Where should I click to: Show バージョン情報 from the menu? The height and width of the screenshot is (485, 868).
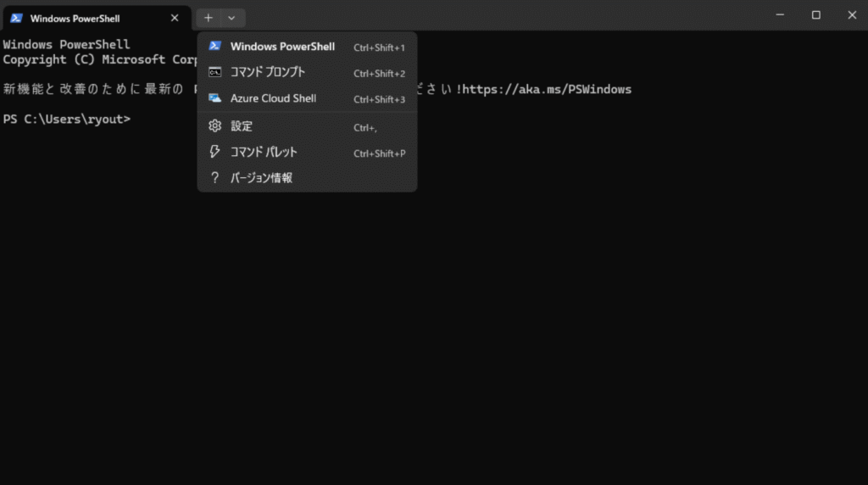(261, 178)
